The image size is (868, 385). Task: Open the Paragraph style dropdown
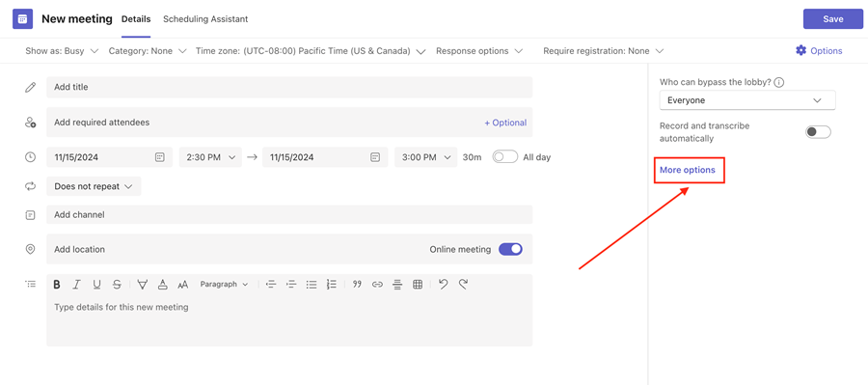click(x=224, y=285)
